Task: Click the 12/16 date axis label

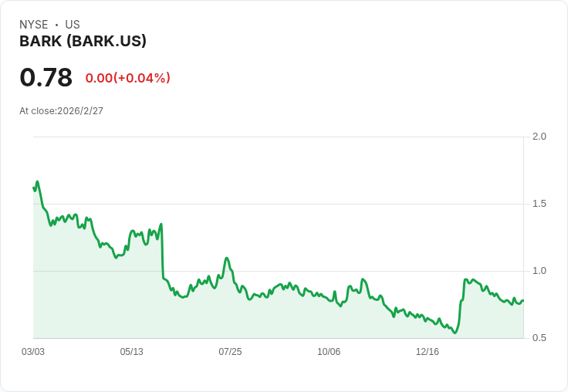Action: [427, 352]
